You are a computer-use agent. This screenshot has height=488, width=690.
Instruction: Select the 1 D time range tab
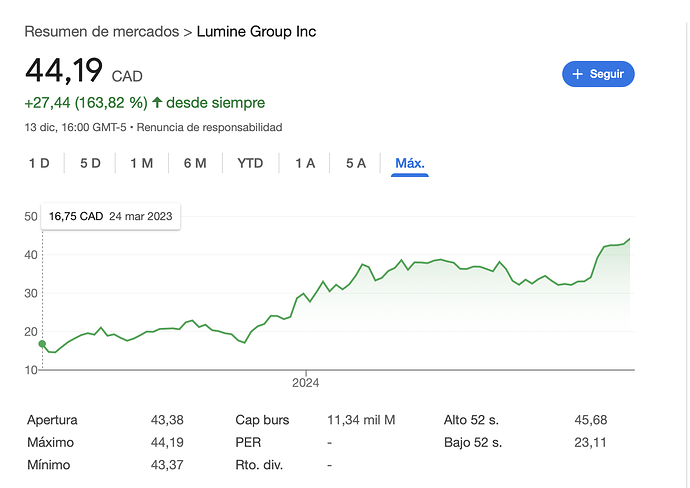[39, 163]
